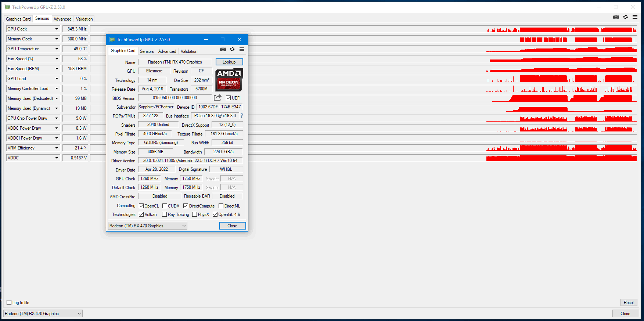Toggle the DirectCompute checkbox
The height and width of the screenshot is (321, 644).
[186, 206]
